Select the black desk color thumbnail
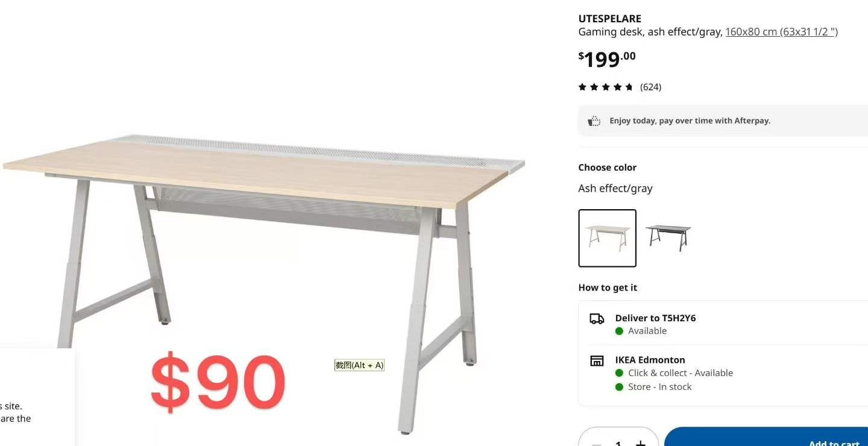868x446 pixels. [668, 238]
